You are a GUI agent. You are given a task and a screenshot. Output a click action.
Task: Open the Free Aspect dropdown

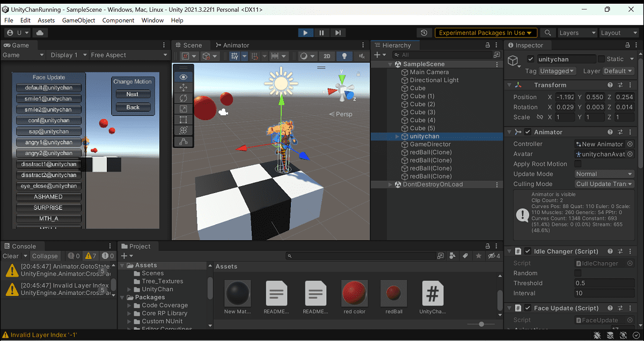129,55
